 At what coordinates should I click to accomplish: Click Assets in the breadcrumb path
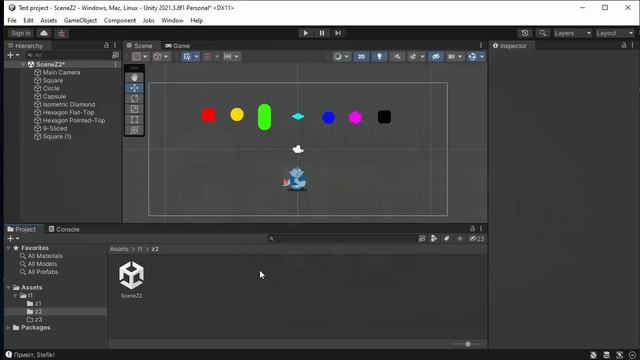pos(119,249)
